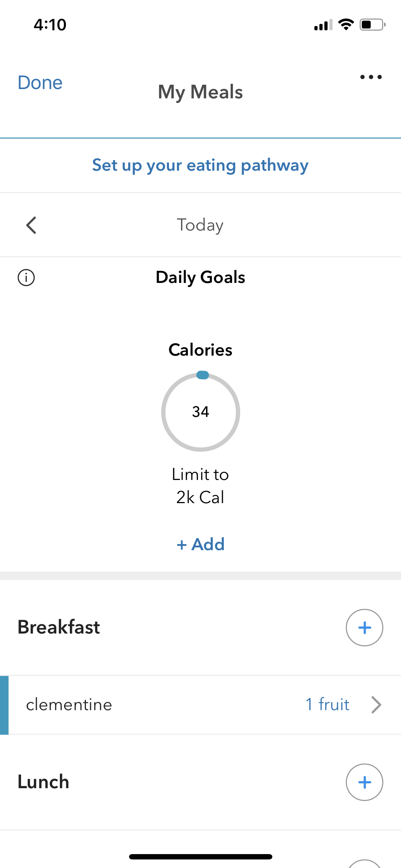
Task: Tap the 1 fruit serving amount
Action: click(327, 704)
